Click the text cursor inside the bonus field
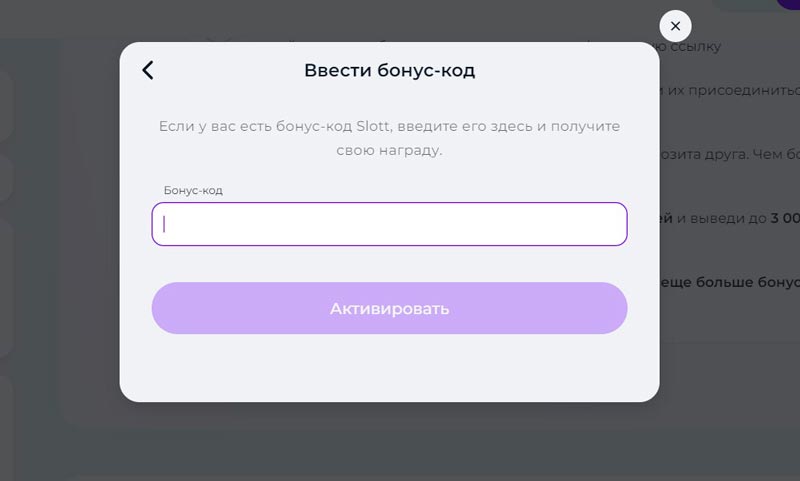Image resolution: width=800 pixels, height=481 pixels. point(164,224)
